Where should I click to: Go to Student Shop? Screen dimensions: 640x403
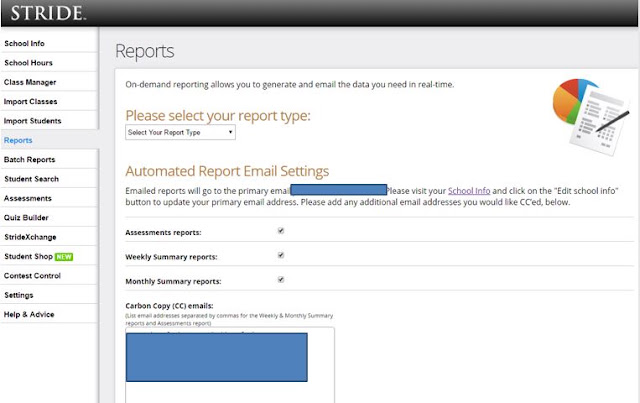[x=29, y=256]
